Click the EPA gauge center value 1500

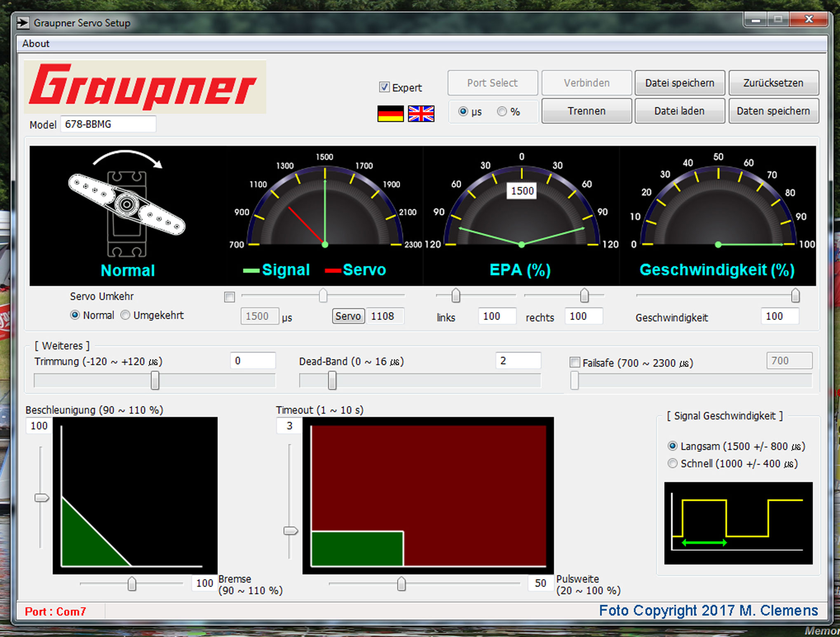click(522, 191)
